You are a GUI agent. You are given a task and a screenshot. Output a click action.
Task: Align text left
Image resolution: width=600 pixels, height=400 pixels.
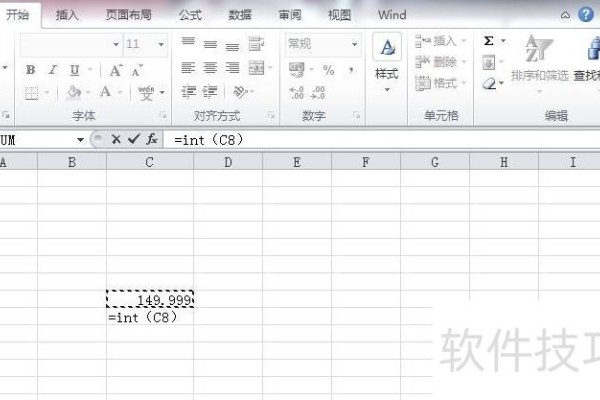pyautogui.click(x=188, y=68)
